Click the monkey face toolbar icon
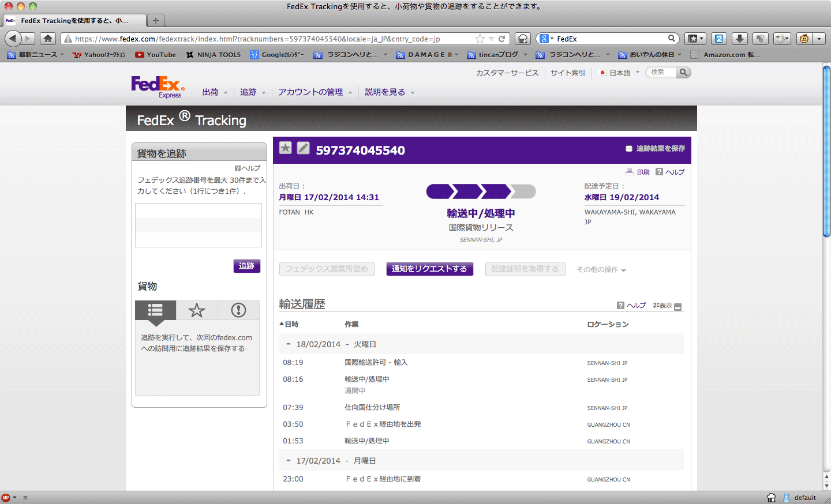 (x=803, y=39)
